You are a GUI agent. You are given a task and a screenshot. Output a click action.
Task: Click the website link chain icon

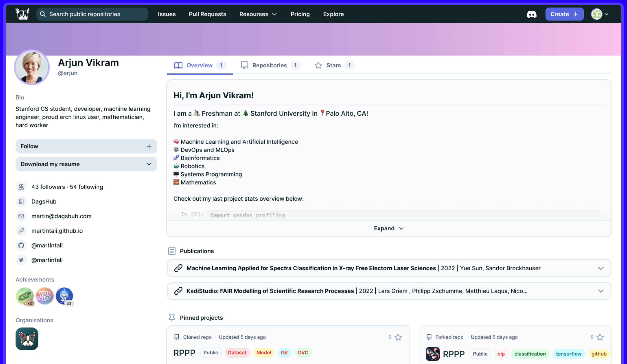coord(21,231)
